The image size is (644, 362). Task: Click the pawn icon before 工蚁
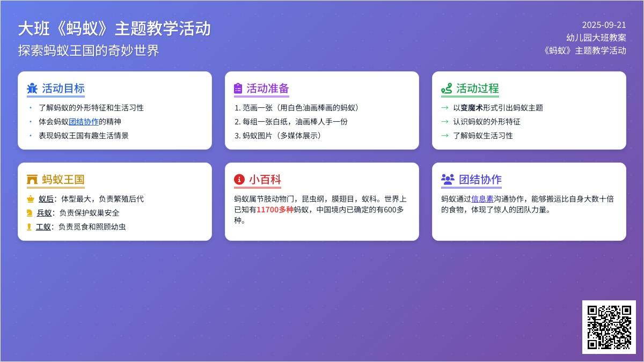pyautogui.click(x=29, y=227)
